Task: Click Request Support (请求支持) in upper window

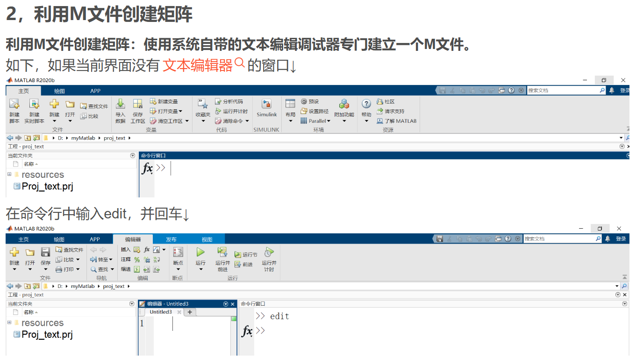Action: [x=390, y=111]
